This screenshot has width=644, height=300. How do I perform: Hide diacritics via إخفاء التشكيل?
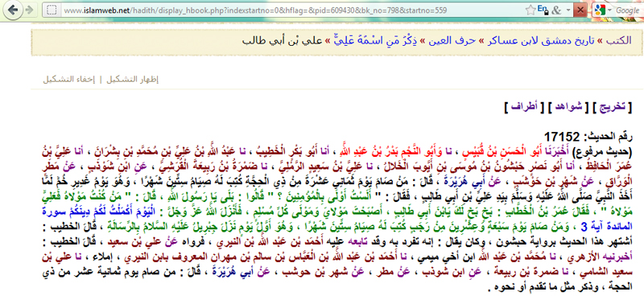pos(69,80)
